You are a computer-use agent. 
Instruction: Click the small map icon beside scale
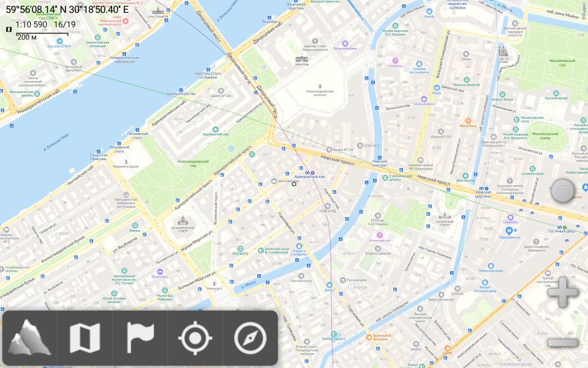coord(9,29)
